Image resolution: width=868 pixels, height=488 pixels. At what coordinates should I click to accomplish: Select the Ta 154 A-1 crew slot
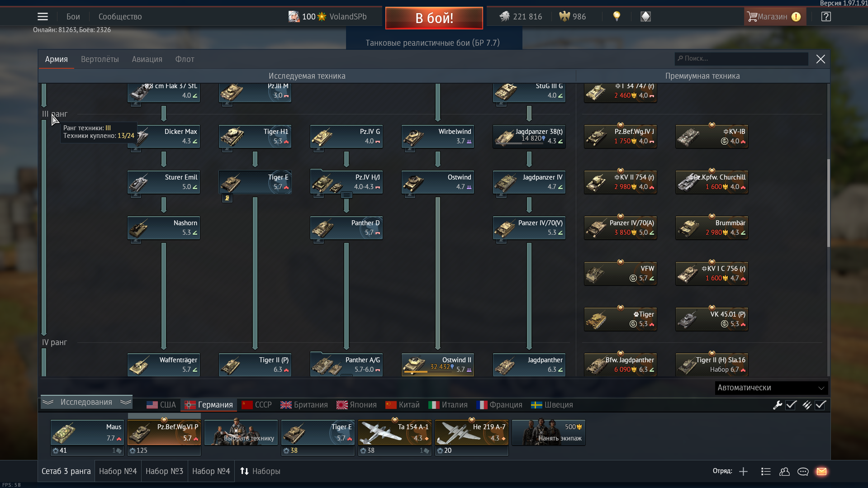[x=395, y=433]
